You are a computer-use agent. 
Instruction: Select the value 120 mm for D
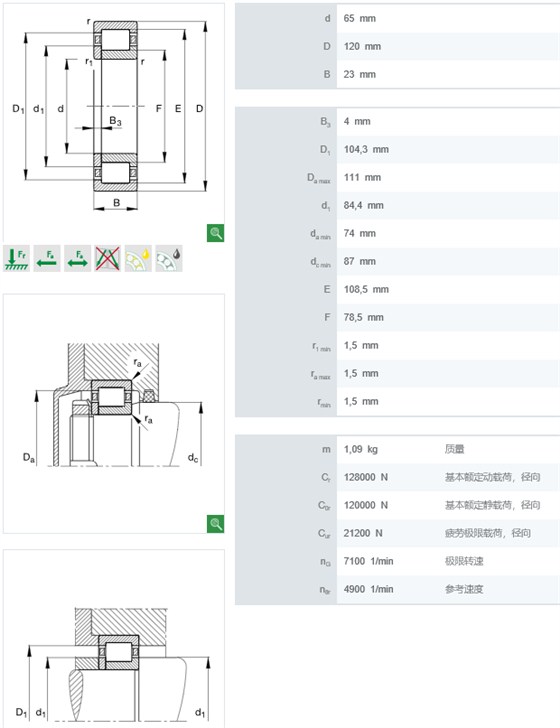coord(362,46)
